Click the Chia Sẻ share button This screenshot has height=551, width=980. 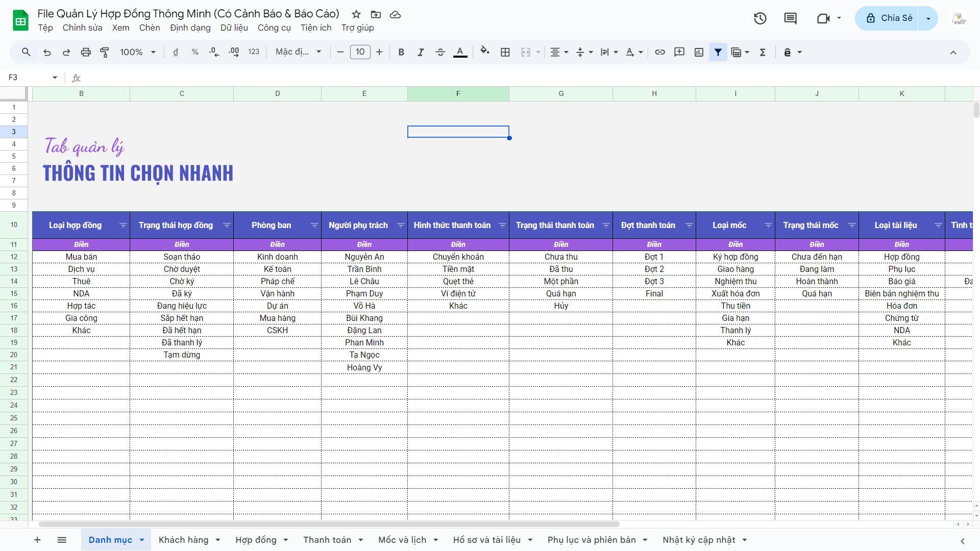888,18
